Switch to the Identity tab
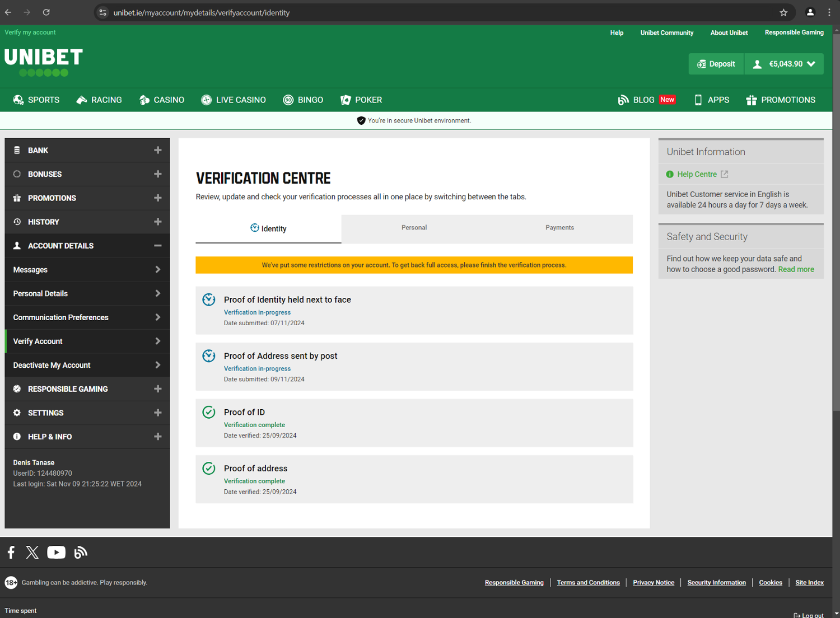 click(268, 228)
